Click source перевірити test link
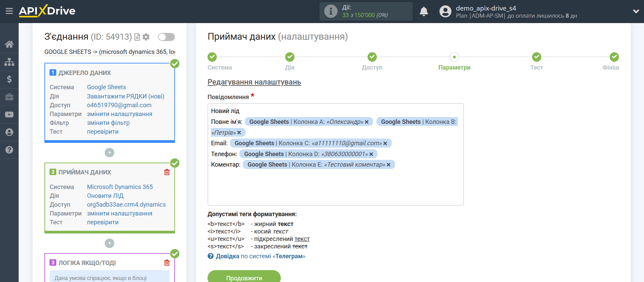 point(103,132)
